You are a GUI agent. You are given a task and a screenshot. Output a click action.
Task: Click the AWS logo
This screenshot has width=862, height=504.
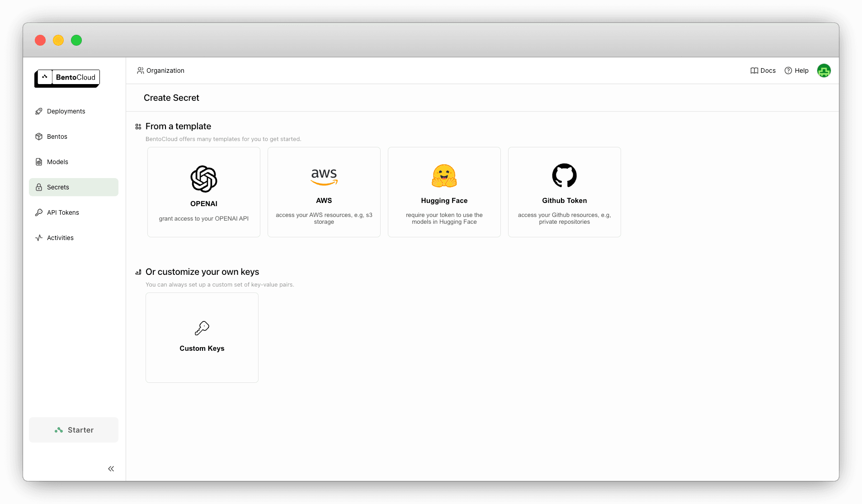pyautogui.click(x=324, y=177)
